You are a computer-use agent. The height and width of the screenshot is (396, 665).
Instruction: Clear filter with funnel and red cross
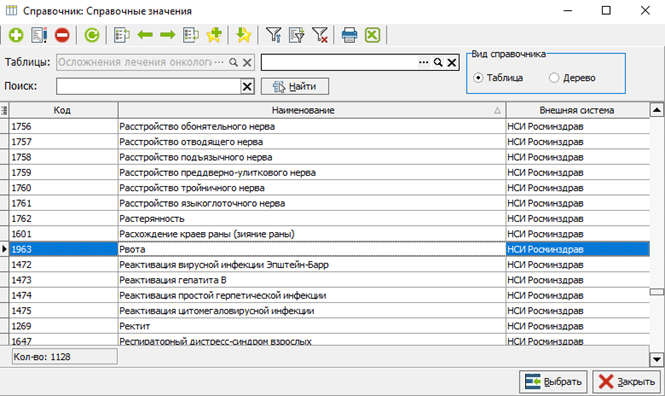tap(320, 35)
